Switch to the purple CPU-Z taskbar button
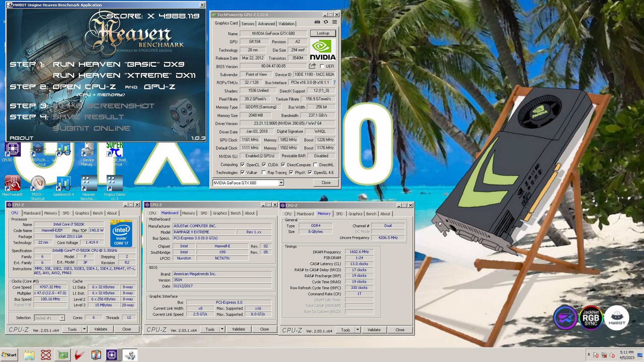 (112, 355)
